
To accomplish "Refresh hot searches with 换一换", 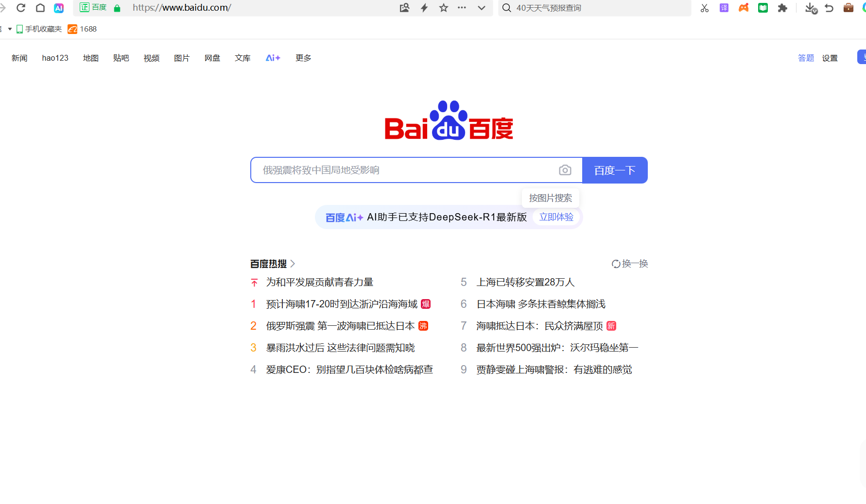I will coord(630,264).
